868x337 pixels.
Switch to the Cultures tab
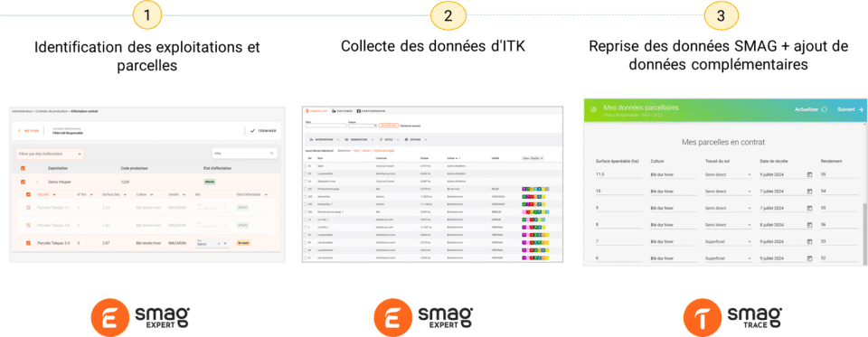[342, 111]
